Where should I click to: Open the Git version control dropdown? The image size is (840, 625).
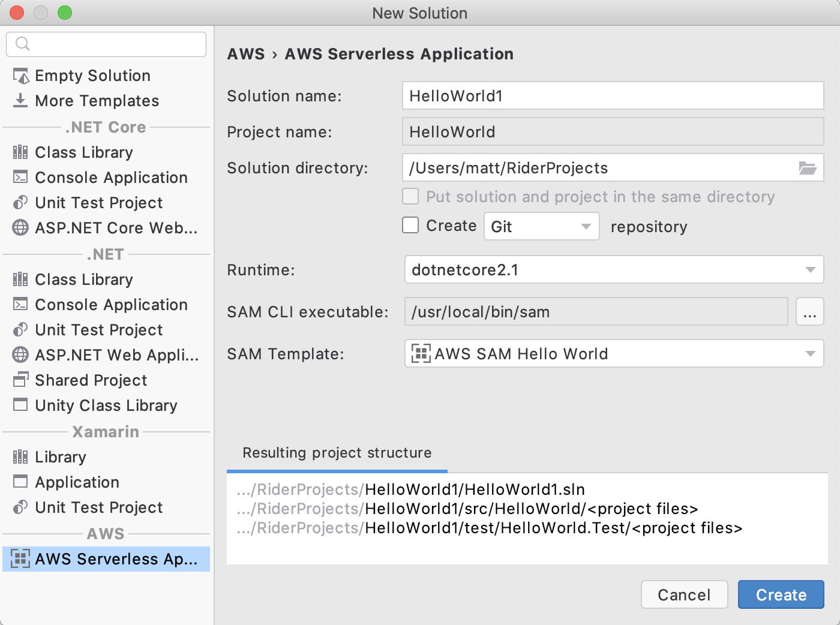pos(541,226)
